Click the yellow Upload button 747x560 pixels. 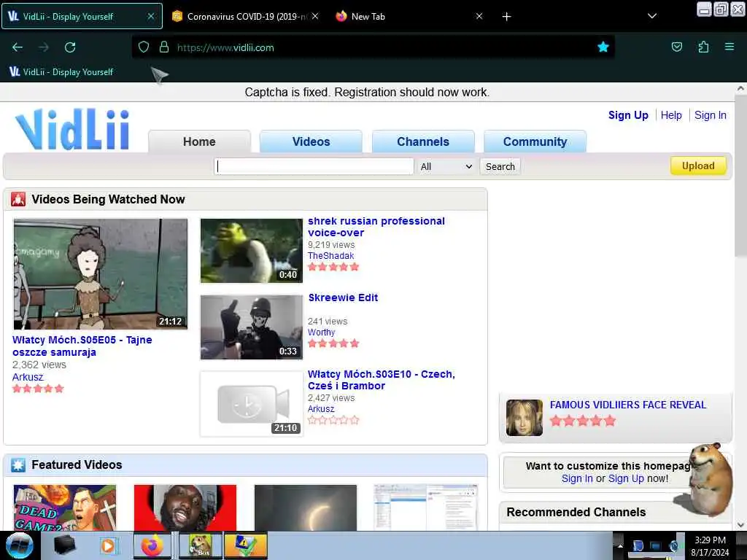point(698,166)
